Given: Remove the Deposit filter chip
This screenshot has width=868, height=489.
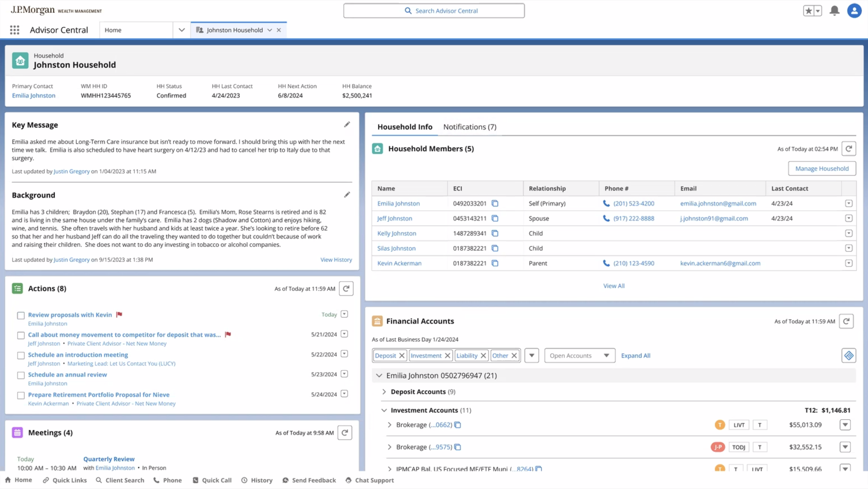Looking at the screenshot, I should click(402, 355).
